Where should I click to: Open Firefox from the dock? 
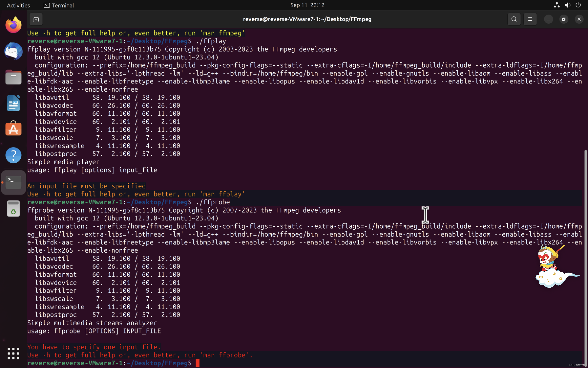(x=13, y=25)
